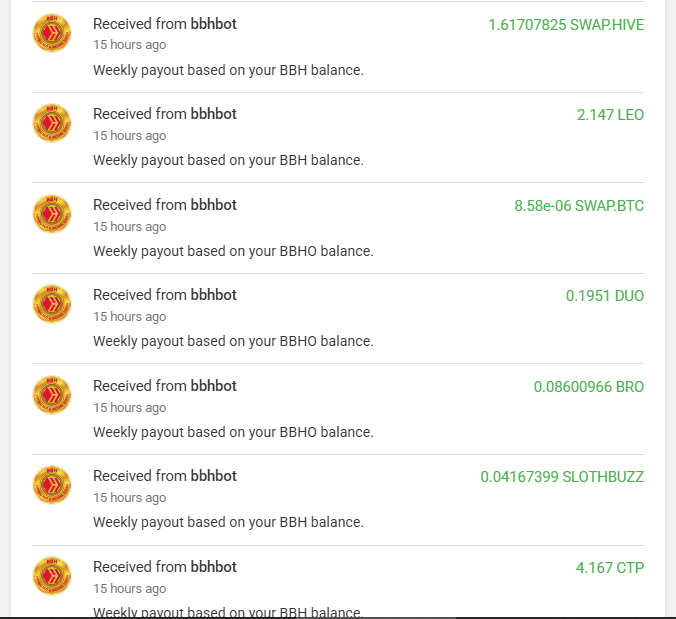Click the 0.04167399 SLOTHBUZZ amount
This screenshot has width=676, height=619.
pos(562,477)
